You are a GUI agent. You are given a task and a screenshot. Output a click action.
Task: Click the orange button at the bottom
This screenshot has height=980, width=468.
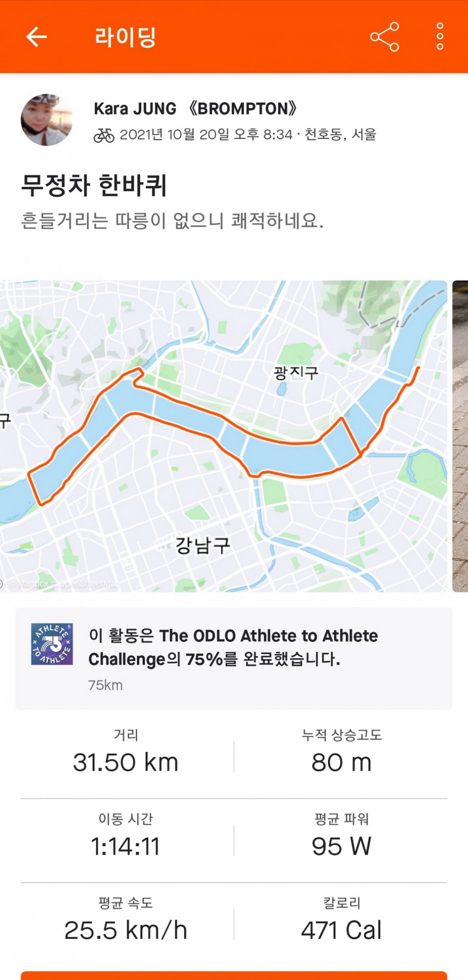click(234, 975)
